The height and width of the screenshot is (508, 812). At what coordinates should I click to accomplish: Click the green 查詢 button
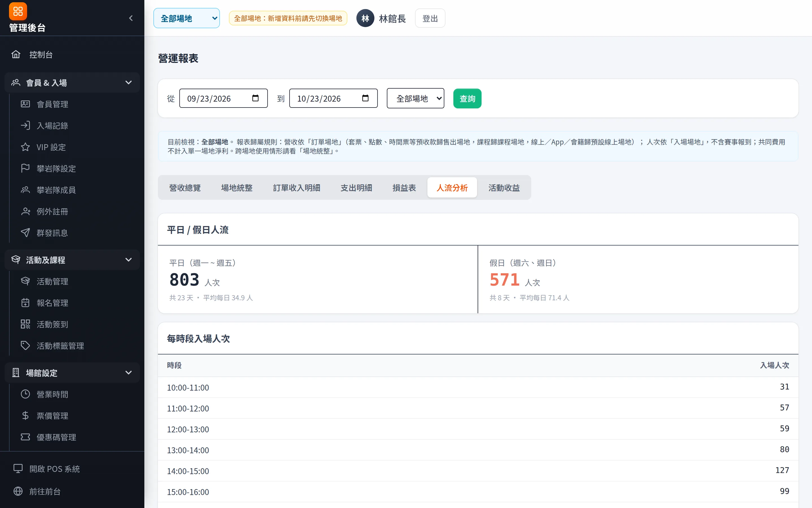click(x=467, y=98)
